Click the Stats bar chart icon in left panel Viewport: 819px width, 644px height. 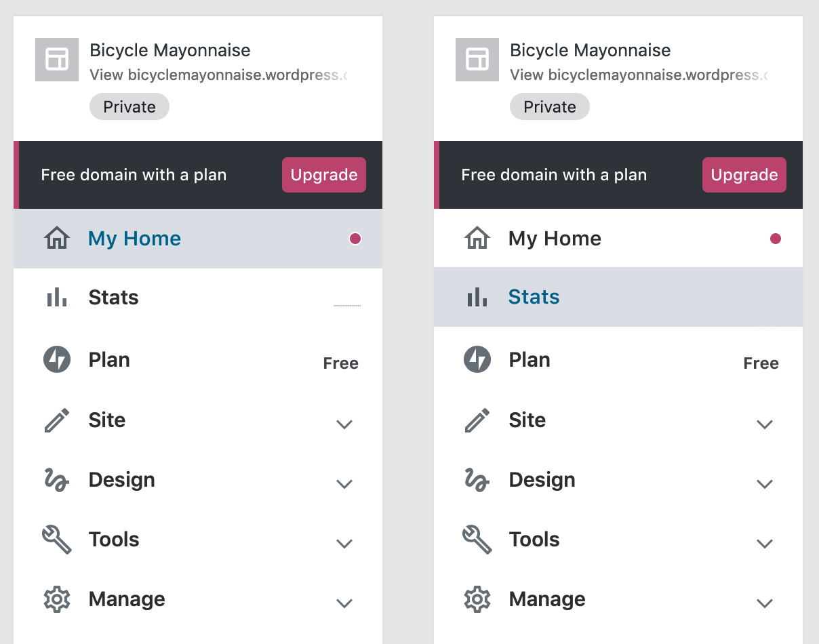pyautogui.click(x=57, y=297)
